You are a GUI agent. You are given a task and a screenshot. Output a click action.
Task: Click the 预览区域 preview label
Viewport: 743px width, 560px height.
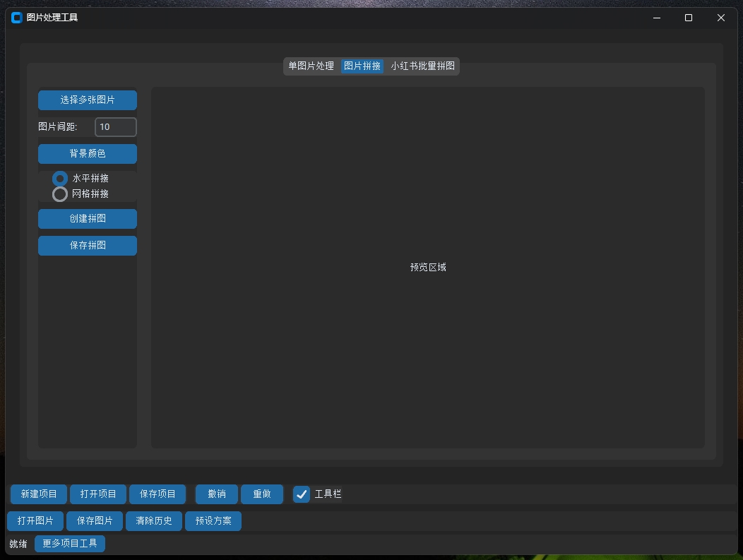tap(428, 267)
